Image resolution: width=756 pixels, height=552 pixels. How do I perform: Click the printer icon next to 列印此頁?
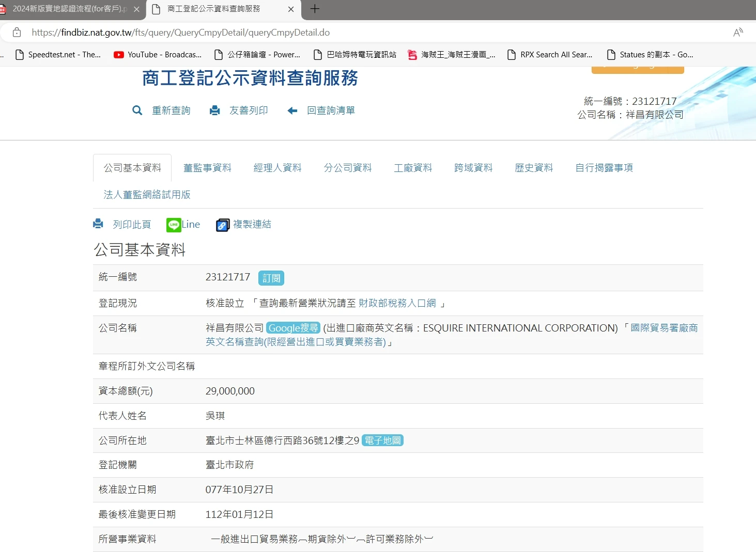coord(98,224)
